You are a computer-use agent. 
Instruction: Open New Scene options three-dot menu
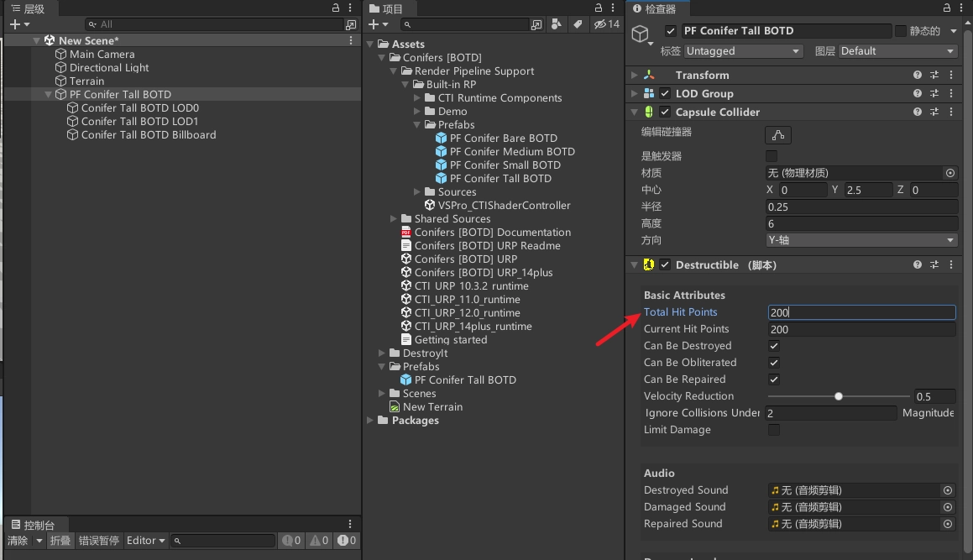(x=351, y=40)
